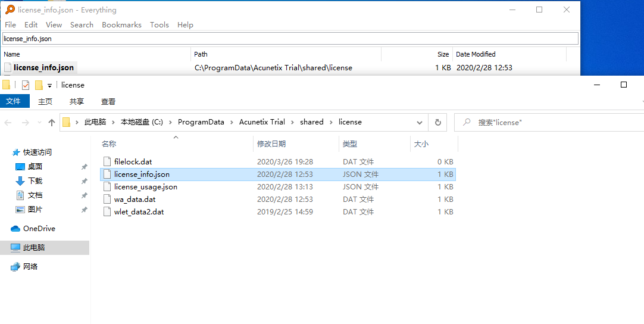Open 快速访问 in the navigation pane
This screenshot has width=644, height=324.
[37, 152]
